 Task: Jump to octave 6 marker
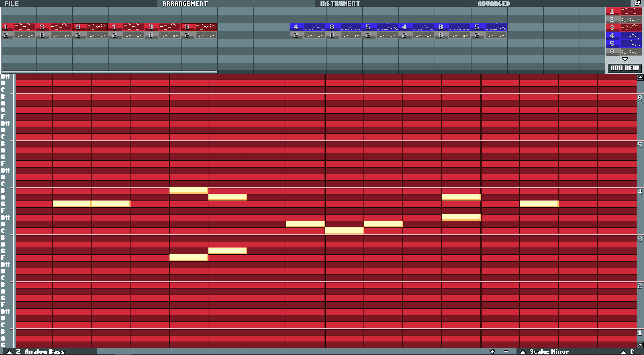pyautogui.click(x=640, y=98)
